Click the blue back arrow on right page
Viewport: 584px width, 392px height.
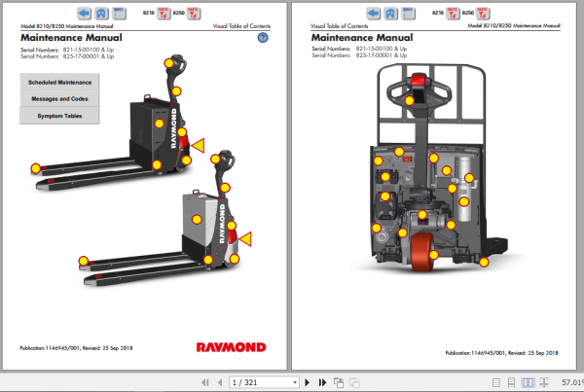tap(373, 14)
